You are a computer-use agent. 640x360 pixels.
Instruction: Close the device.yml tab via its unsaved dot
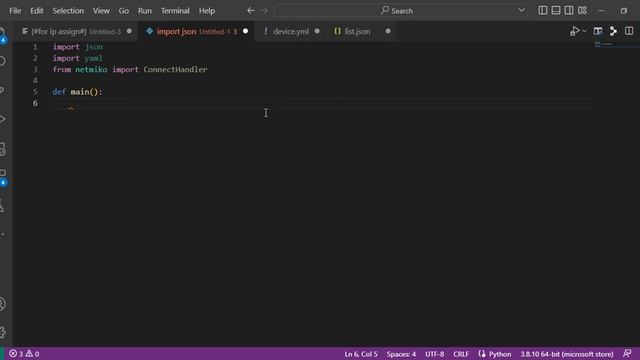317,31
